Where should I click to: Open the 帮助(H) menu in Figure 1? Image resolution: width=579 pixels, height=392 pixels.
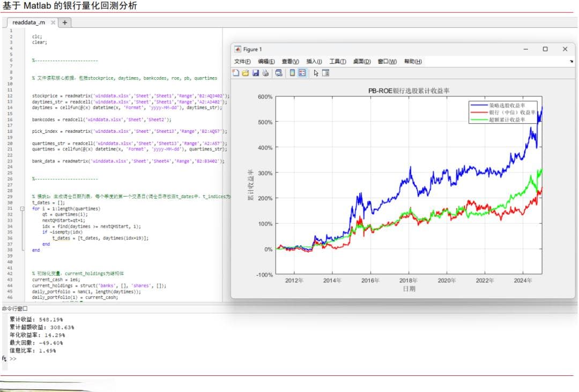click(x=413, y=62)
